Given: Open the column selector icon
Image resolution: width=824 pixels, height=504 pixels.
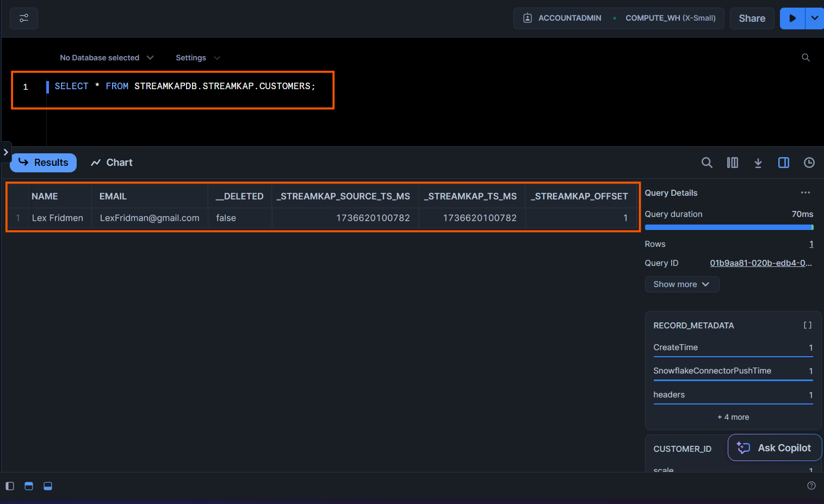Looking at the screenshot, I should click(x=732, y=163).
